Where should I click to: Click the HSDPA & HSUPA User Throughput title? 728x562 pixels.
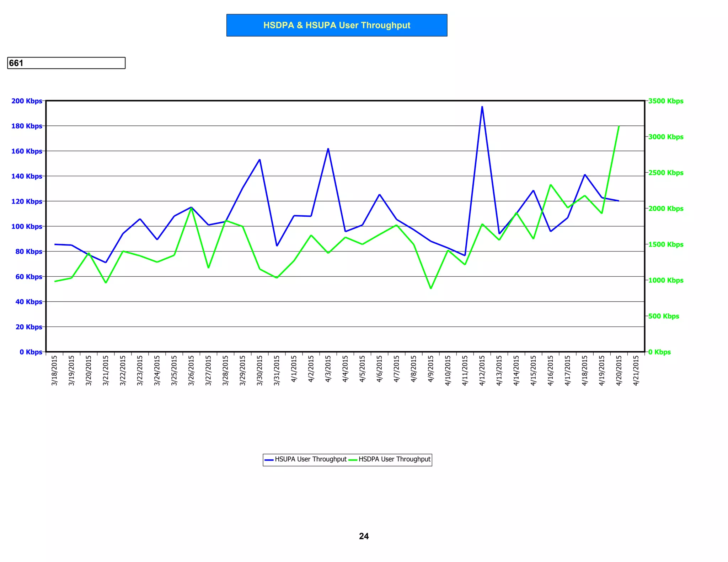tap(337, 25)
